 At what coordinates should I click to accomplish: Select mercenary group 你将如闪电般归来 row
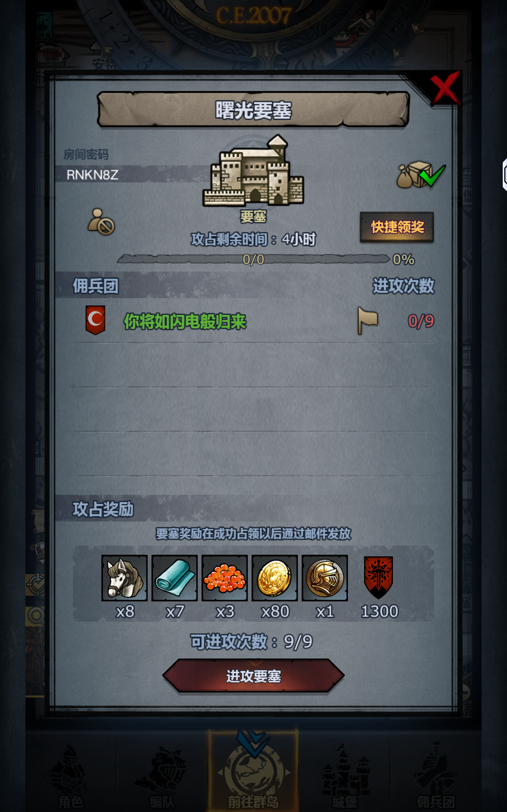253,321
